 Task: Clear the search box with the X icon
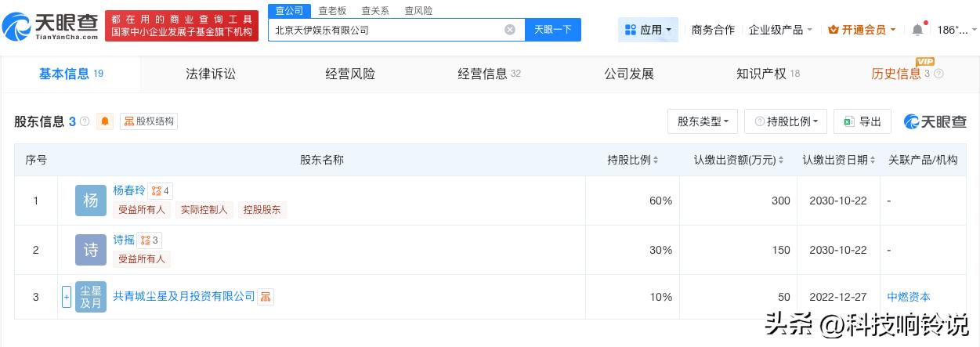click(x=510, y=30)
